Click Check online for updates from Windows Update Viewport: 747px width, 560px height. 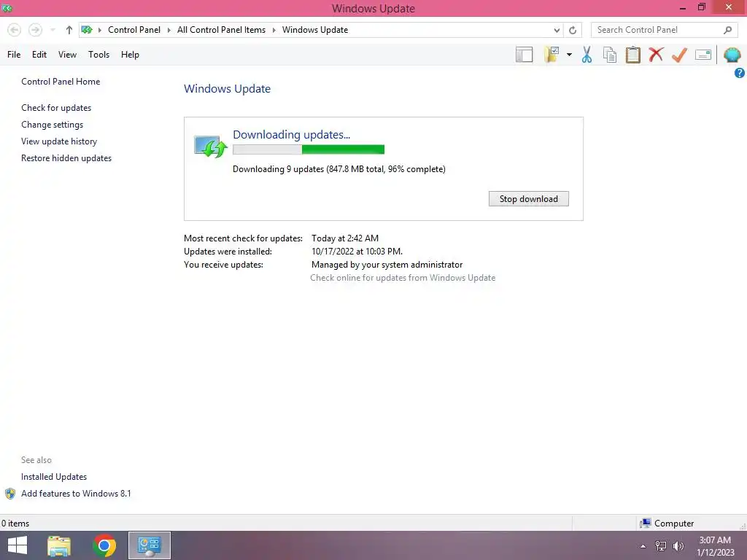[x=403, y=278]
